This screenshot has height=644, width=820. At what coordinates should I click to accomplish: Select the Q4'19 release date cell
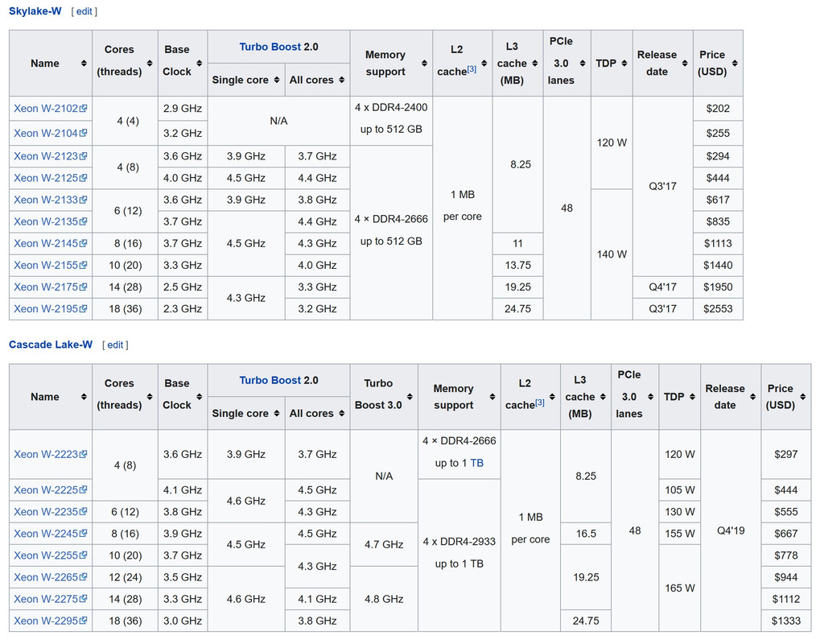coord(731,530)
